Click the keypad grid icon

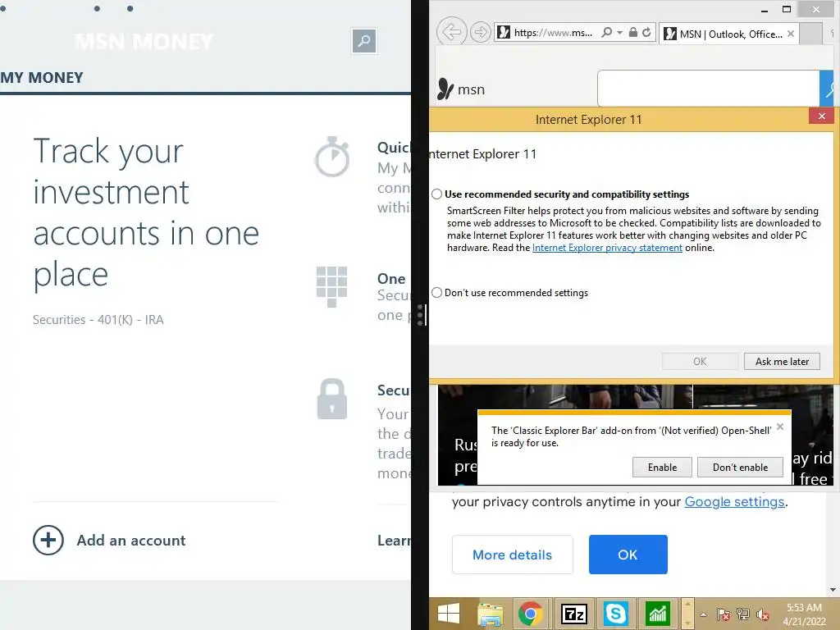[x=331, y=286]
